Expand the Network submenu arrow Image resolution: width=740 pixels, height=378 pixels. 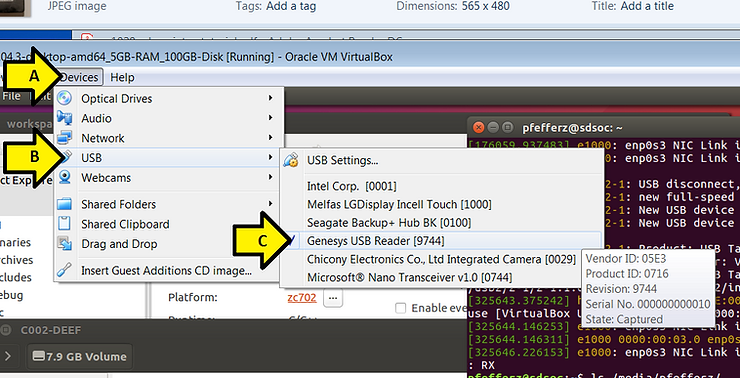click(270, 137)
